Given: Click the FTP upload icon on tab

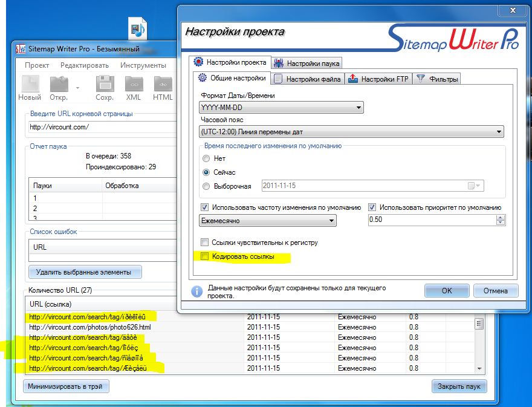Looking at the screenshot, I should [x=353, y=79].
